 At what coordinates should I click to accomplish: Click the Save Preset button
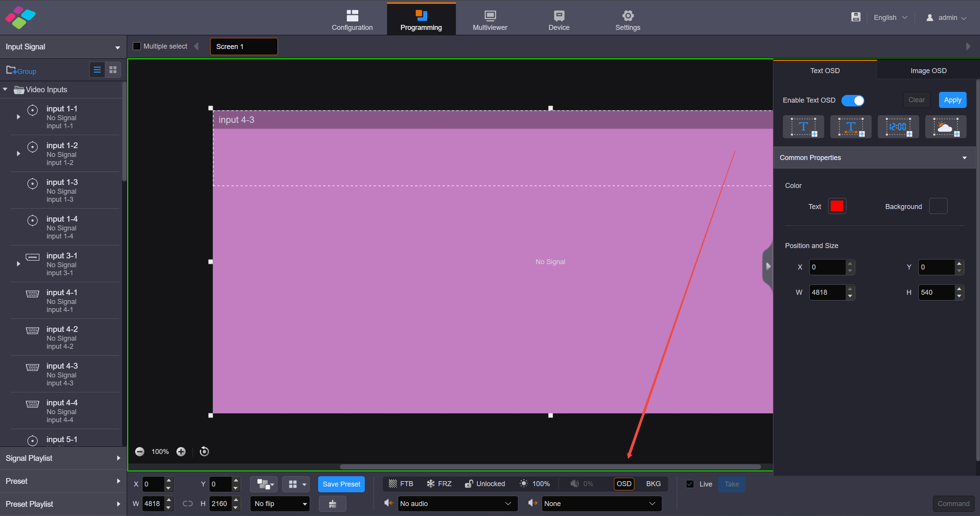pos(341,484)
